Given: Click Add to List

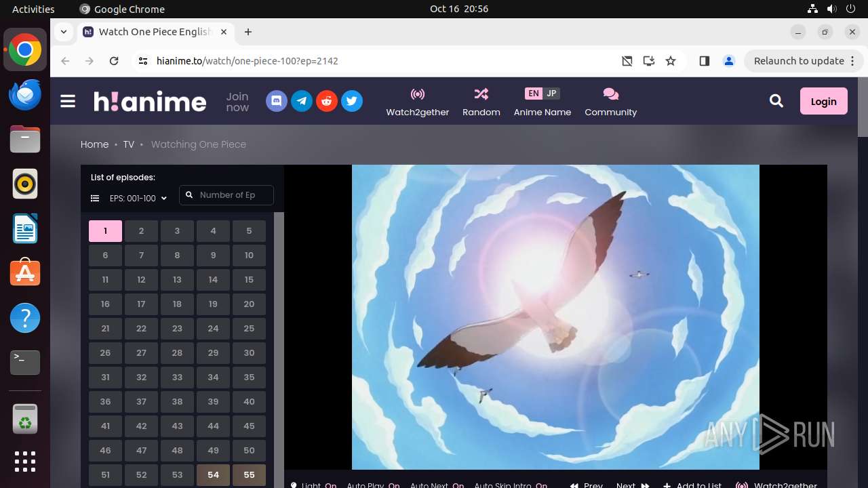Looking at the screenshot, I should [x=692, y=485].
